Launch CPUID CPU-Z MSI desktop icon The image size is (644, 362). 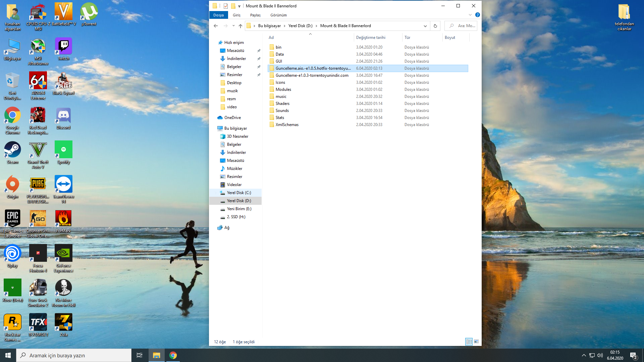pos(38,16)
